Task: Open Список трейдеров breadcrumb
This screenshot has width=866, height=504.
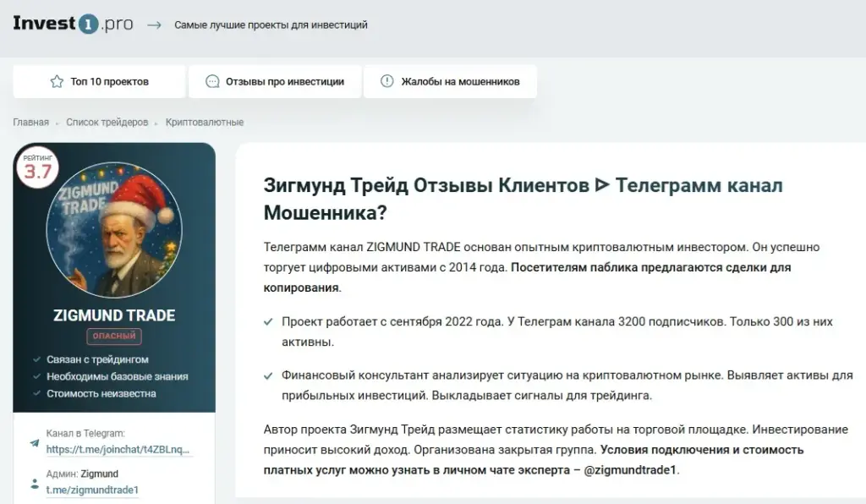Action: click(107, 122)
